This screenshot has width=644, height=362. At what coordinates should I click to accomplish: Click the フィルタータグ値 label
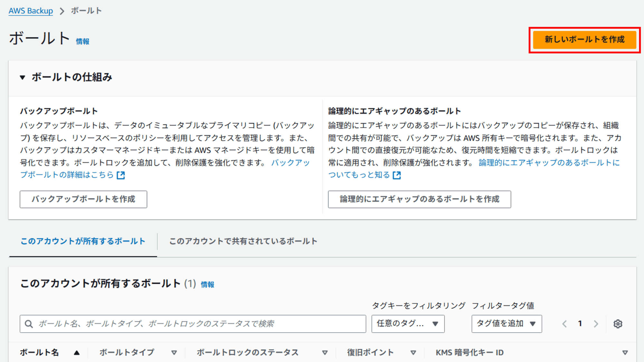tap(503, 305)
